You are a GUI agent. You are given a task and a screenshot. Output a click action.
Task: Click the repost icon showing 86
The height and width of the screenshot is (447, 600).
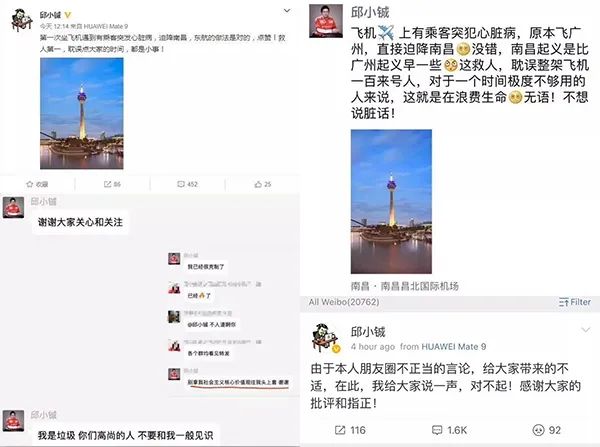(108, 184)
